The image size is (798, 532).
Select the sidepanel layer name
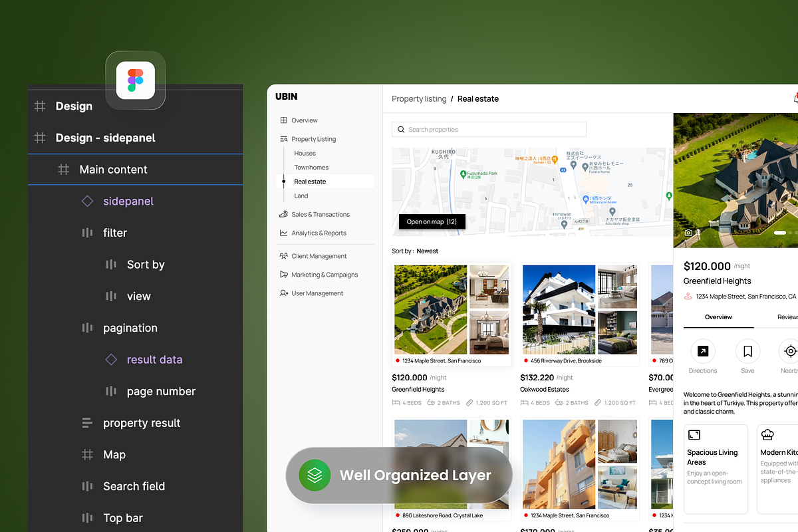coord(128,201)
